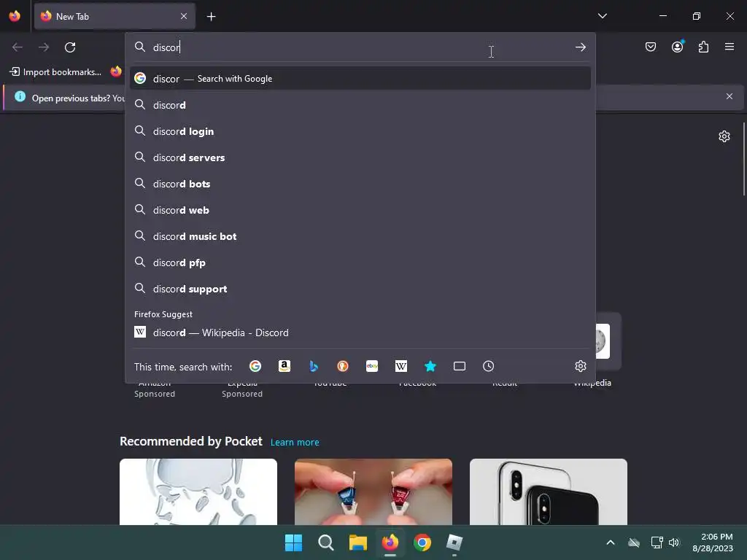
Task: Show hidden system tray icons
Action: pyautogui.click(x=611, y=542)
